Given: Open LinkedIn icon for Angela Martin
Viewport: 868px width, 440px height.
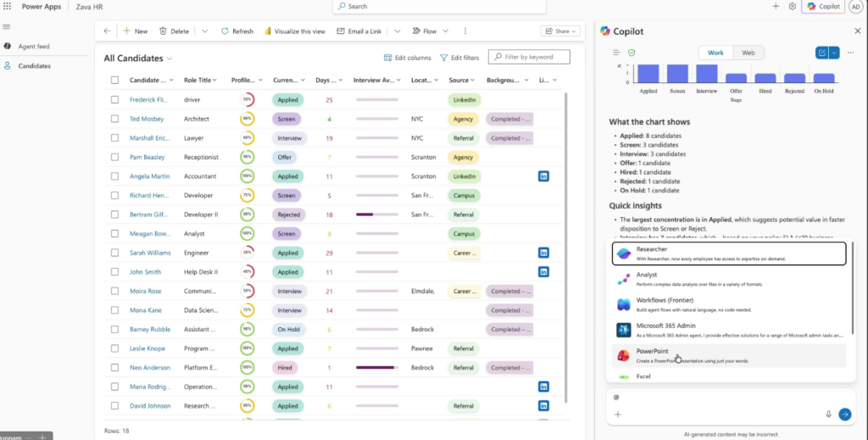Looking at the screenshot, I should pyautogui.click(x=543, y=176).
